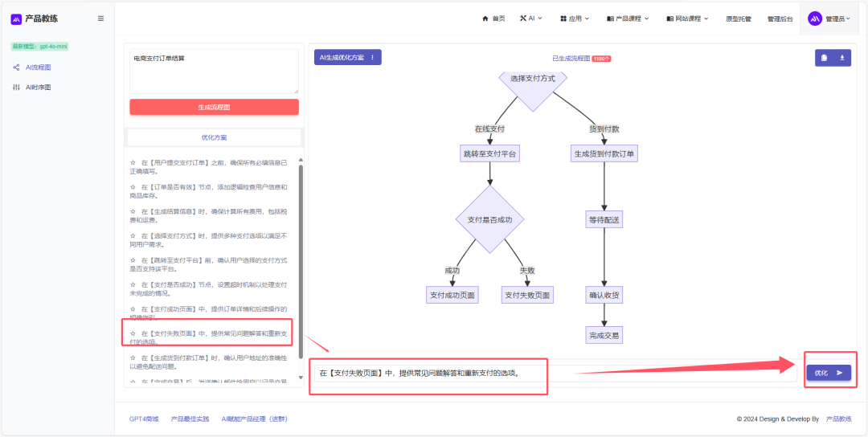
Task: Open the 管理员 account dropdown
Action: 829,18
